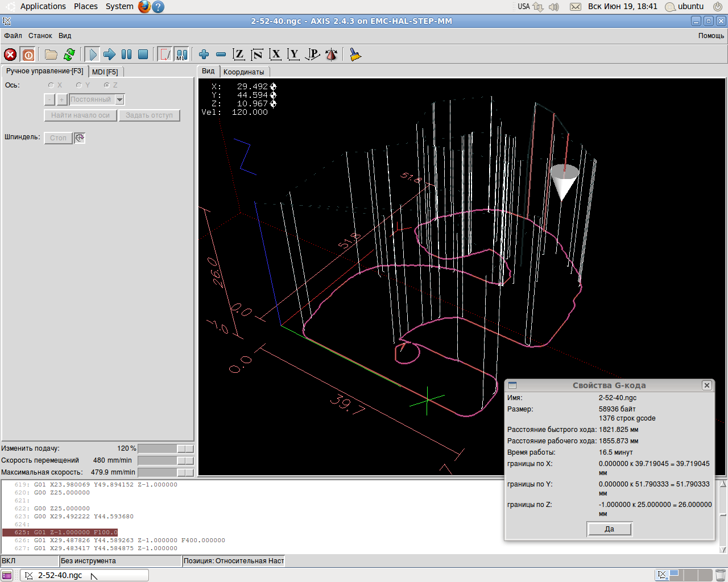Switch to the MDI [F5] tab

pyautogui.click(x=105, y=72)
